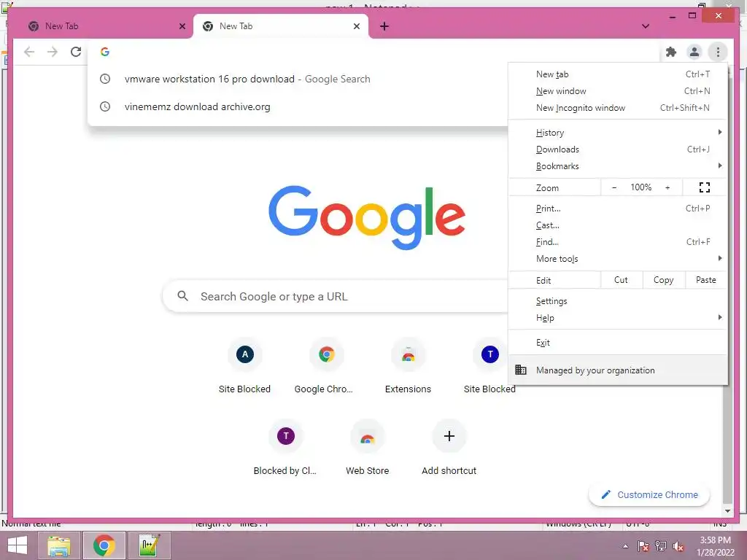Viewport: 747px width, 560px height.
Task: Close the active second New Tab
Action: pyautogui.click(x=356, y=26)
